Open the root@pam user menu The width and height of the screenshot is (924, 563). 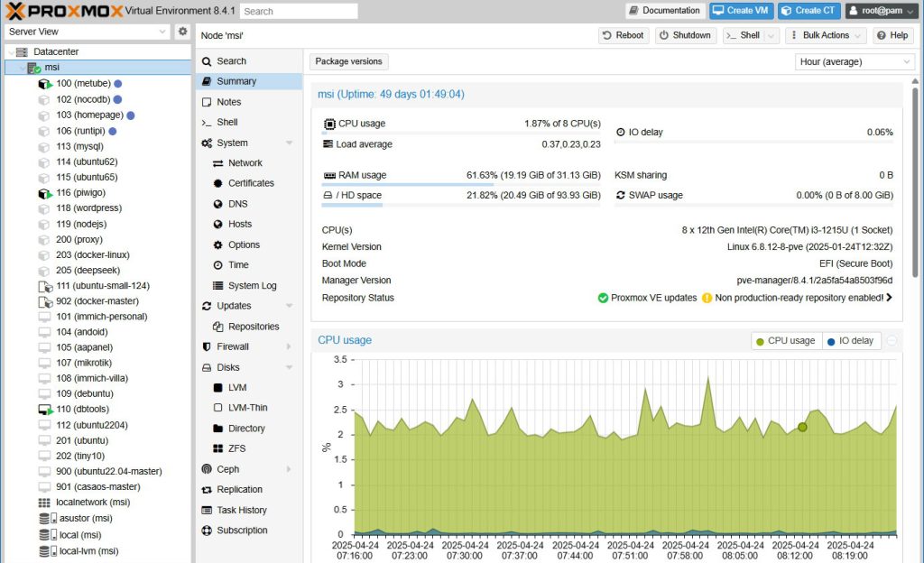pos(882,11)
